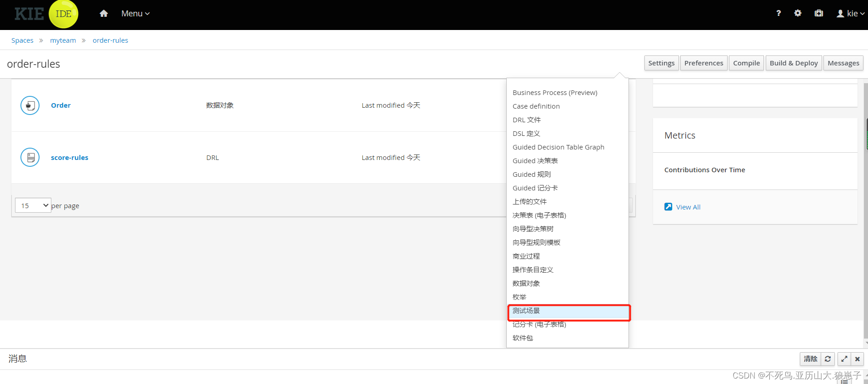Open the 15 per page selector
The height and width of the screenshot is (384, 868).
[x=33, y=205]
